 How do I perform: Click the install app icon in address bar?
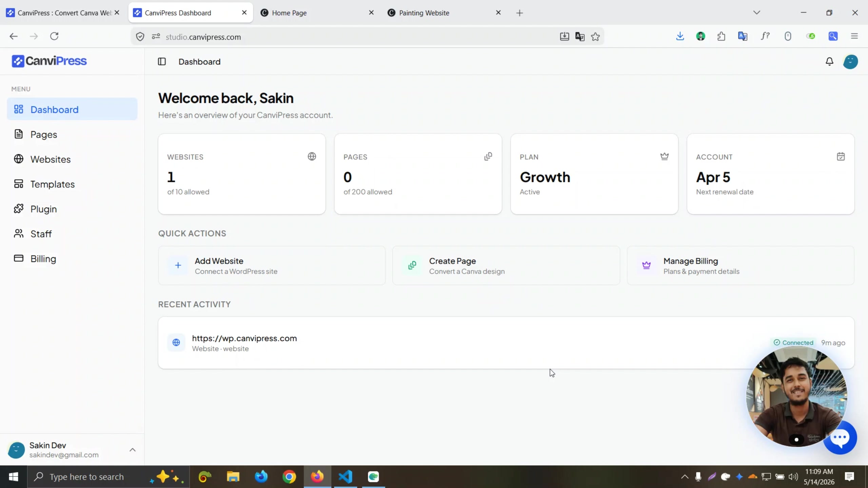tap(565, 37)
